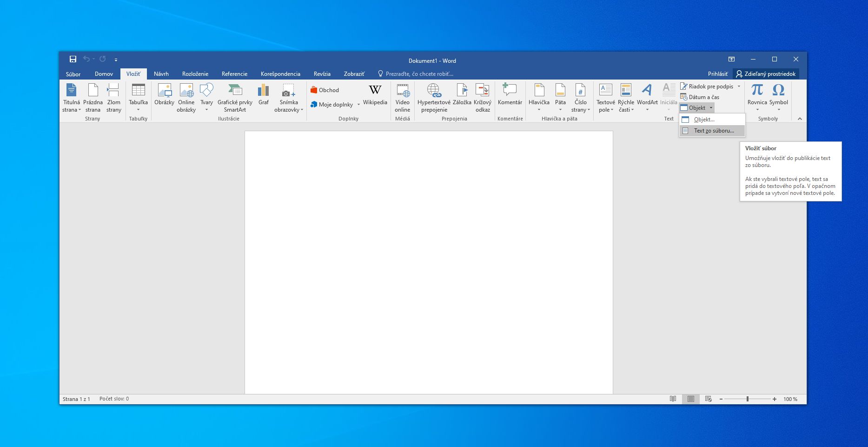The image size is (868, 447).
Task: Add a Komentár comment
Action: 510,95
